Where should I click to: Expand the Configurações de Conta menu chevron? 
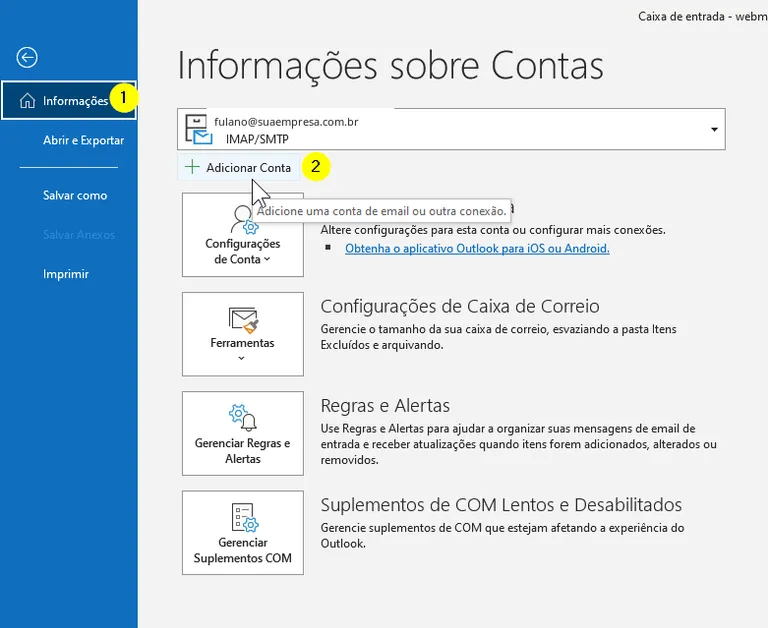[x=267, y=259]
